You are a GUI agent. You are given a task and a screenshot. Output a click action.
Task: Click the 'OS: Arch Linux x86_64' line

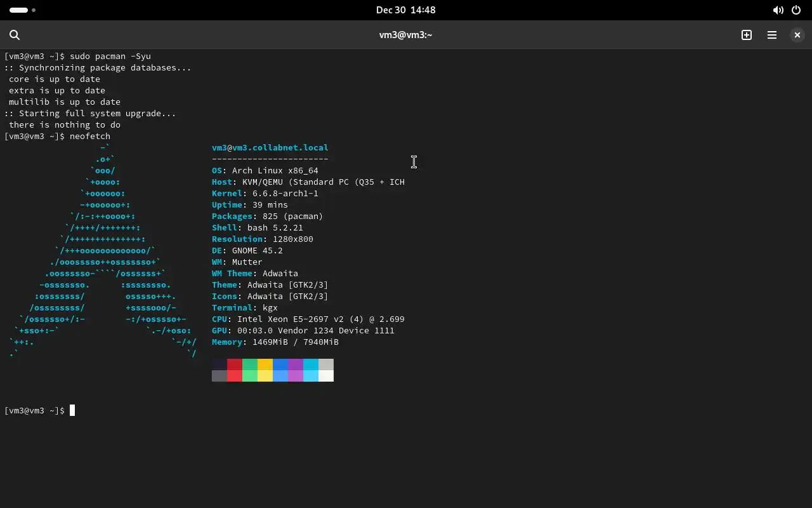click(x=265, y=170)
